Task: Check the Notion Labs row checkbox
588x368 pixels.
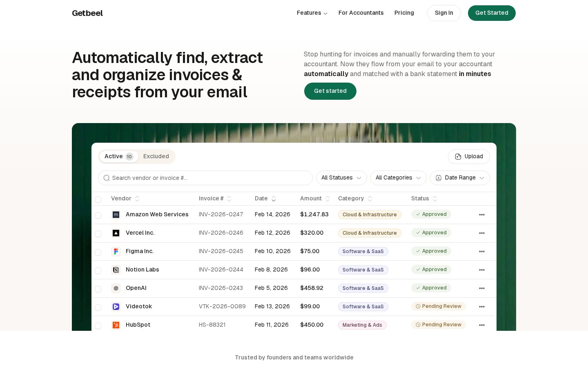Action: click(98, 271)
